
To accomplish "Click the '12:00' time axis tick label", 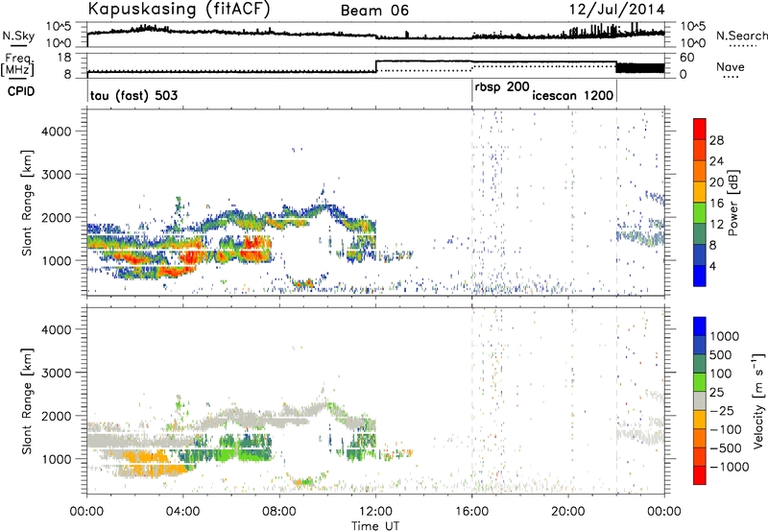I will (375, 512).
